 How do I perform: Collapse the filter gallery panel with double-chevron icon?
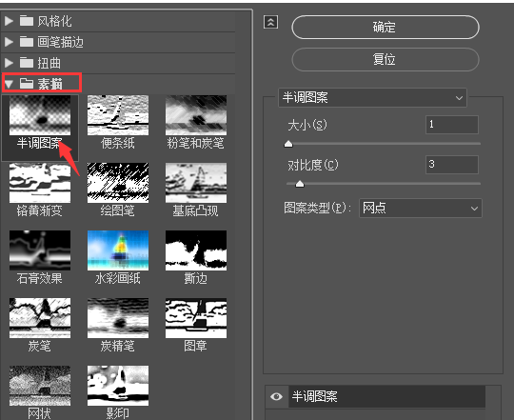pos(270,22)
